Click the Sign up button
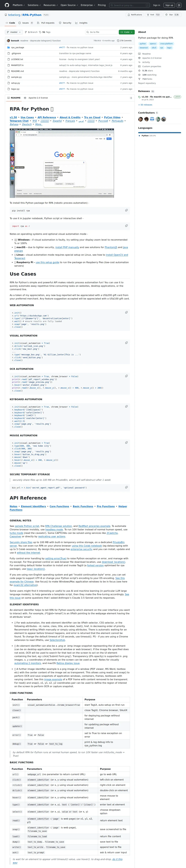The image size is (186, 868). point(169,5)
